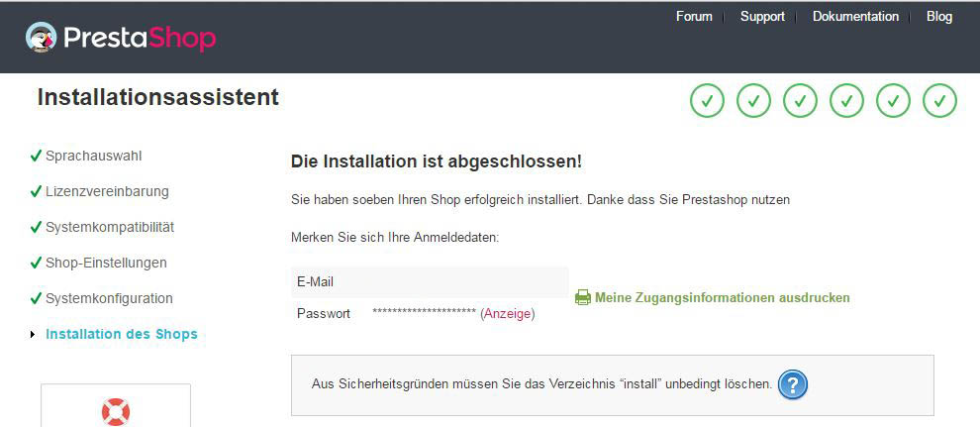Open the Blog link in header

(x=939, y=16)
